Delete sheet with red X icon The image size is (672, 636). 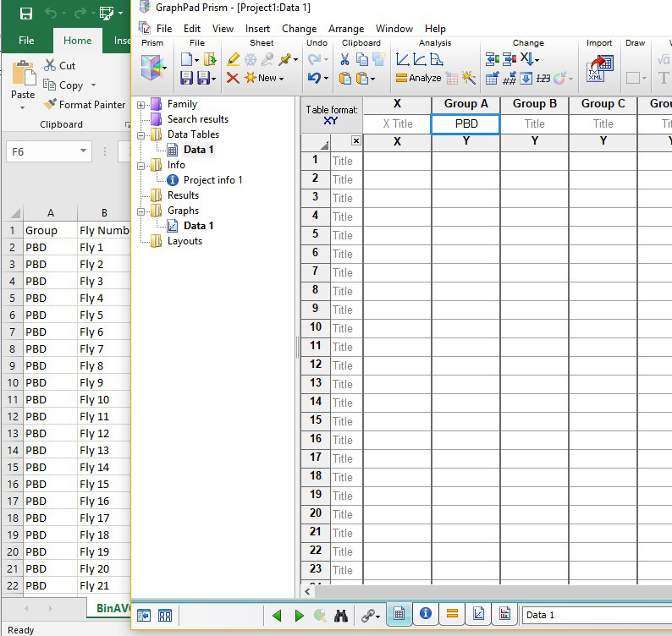coord(233,78)
